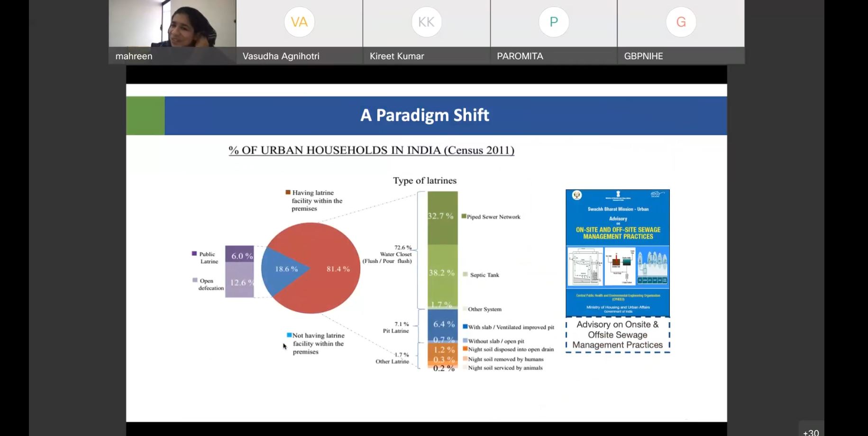Click the Septic Tank legend swatch
Viewport: 868px width, 436px height.
click(x=465, y=274)
